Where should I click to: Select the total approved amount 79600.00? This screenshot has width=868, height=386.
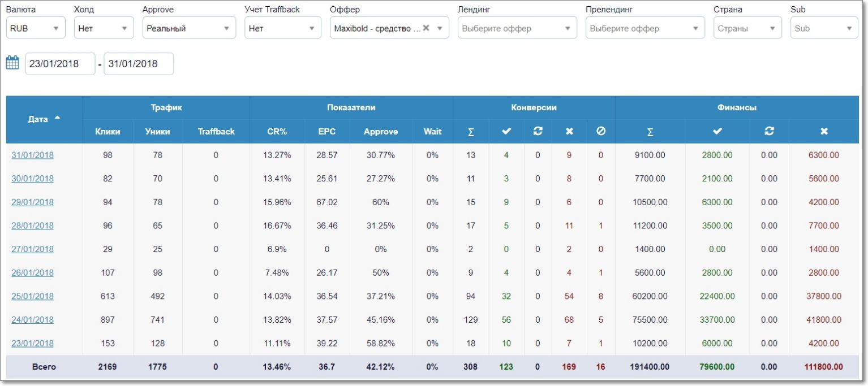(717, 367)
